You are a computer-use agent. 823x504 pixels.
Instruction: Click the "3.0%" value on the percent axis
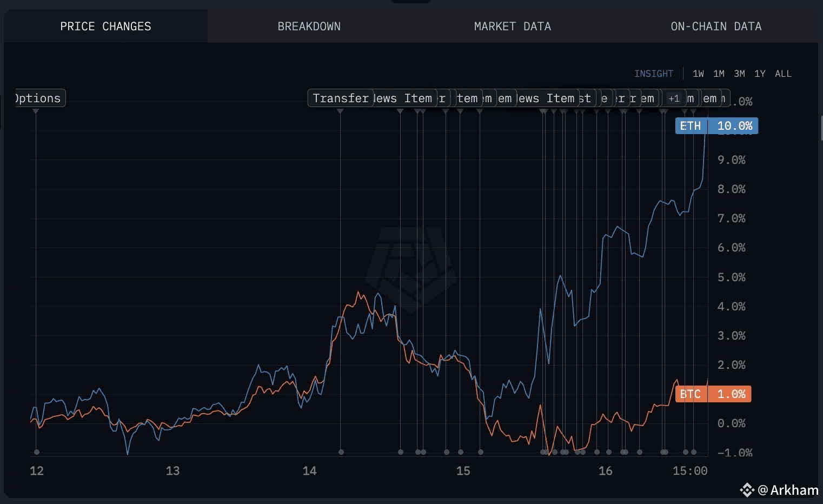point(732,335)
